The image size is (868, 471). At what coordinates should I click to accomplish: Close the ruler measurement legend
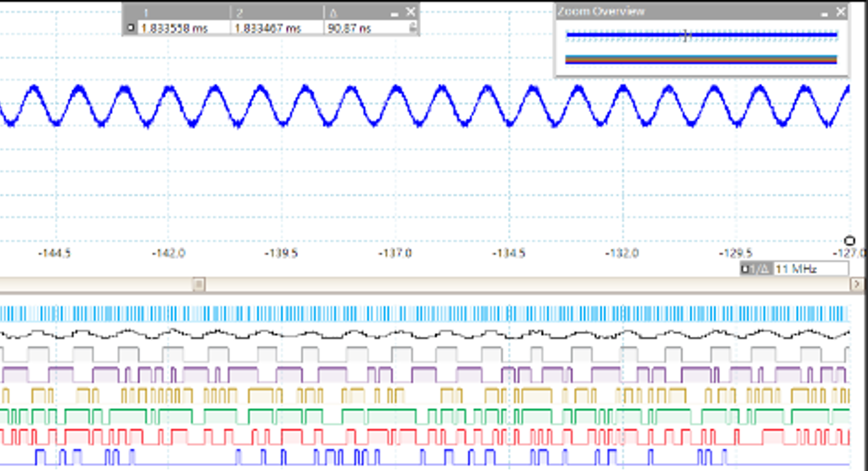point(410,11)
